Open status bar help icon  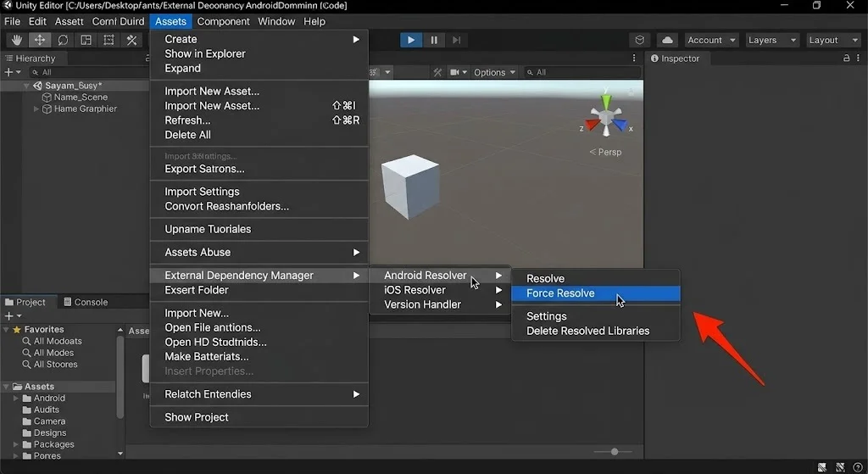pyautogui.click(x=858, y=467)
